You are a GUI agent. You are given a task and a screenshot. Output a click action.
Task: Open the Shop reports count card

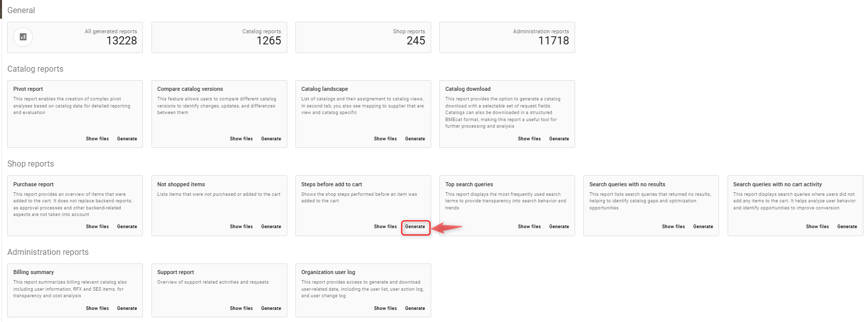click(x=363, y=37)
